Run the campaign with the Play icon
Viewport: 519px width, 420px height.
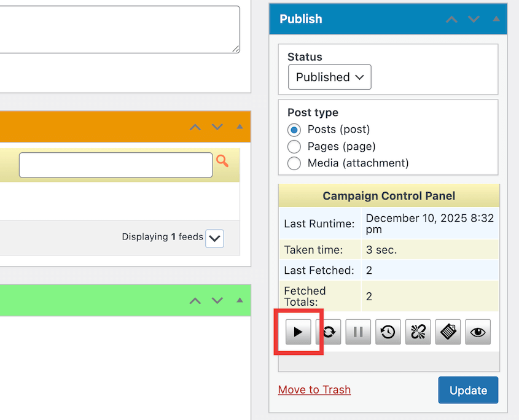pyautogui.click(x=298, y=332)
